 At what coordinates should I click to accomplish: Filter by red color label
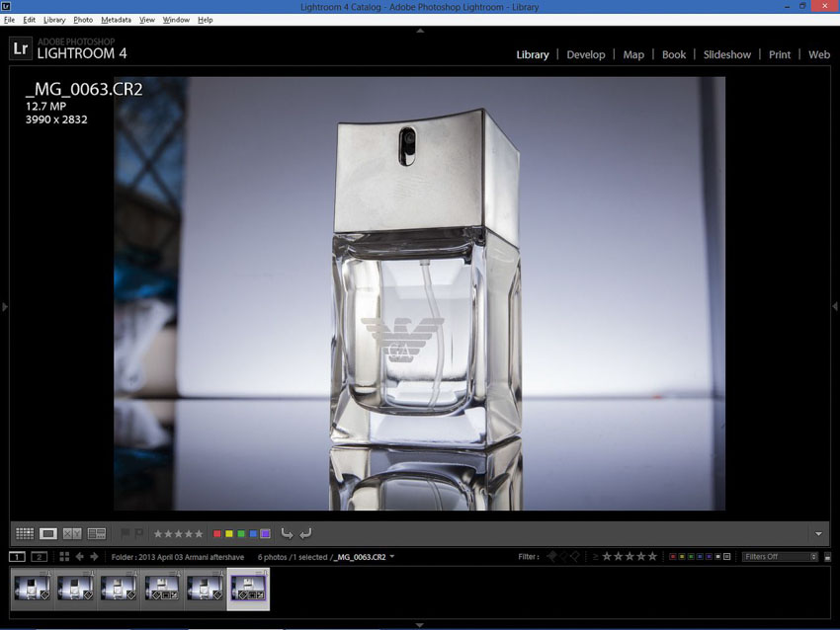[673, 557]
